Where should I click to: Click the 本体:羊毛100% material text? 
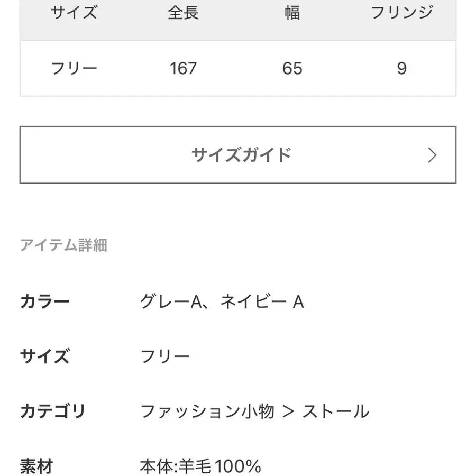point(200,466)
